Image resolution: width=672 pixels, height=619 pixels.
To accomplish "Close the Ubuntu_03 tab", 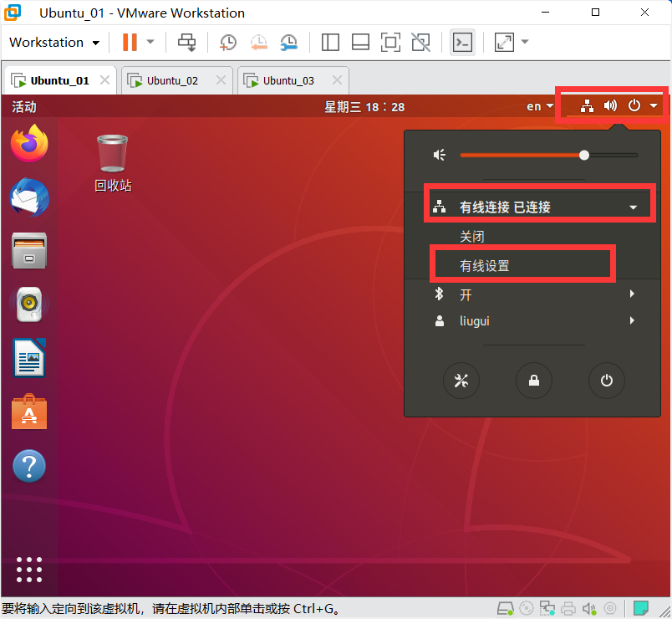I will pyautogui.click(x=338, y=80).
